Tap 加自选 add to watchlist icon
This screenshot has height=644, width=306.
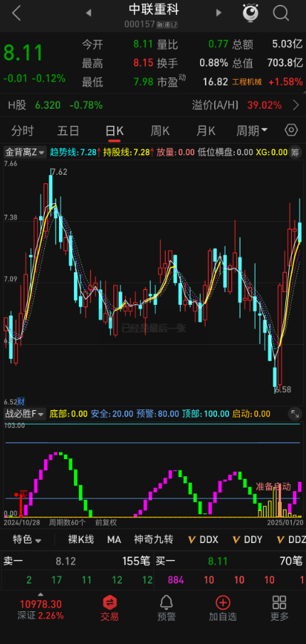coord(223,608)
